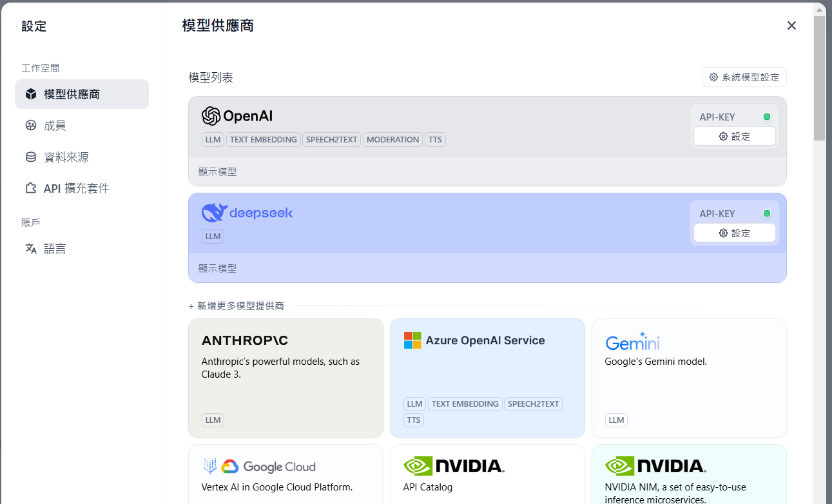832x504 pixels.
Task: Click the OpenAI logo
Action: [237, 116]
